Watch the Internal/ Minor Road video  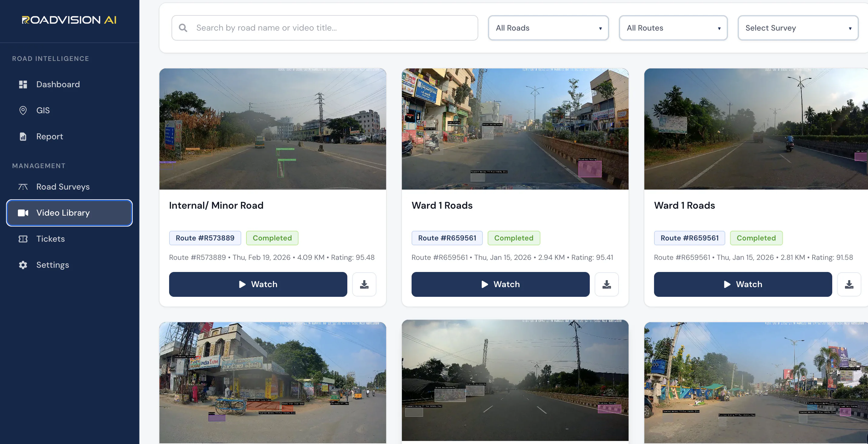pyautogui.click(x=258, y=284)
